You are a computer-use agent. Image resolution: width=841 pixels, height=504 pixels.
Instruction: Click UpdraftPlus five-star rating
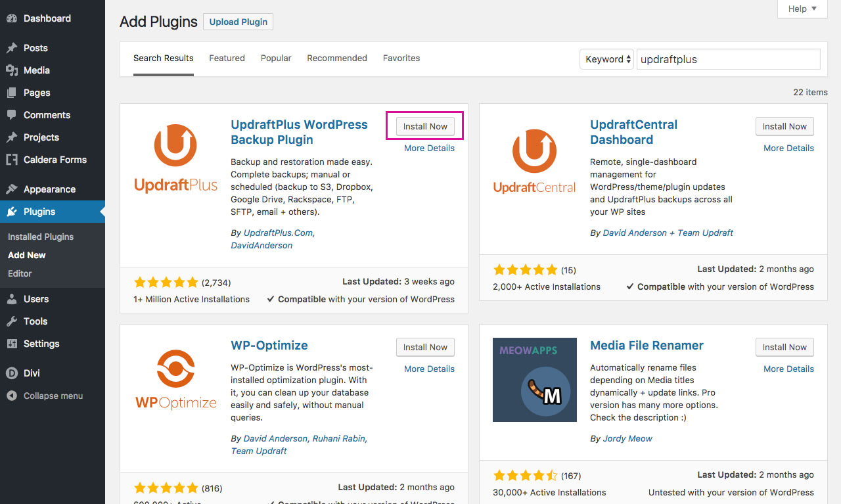166,283
